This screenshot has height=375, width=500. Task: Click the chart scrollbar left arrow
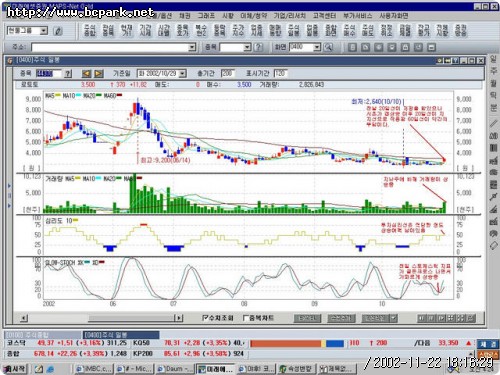pos(24,318)
